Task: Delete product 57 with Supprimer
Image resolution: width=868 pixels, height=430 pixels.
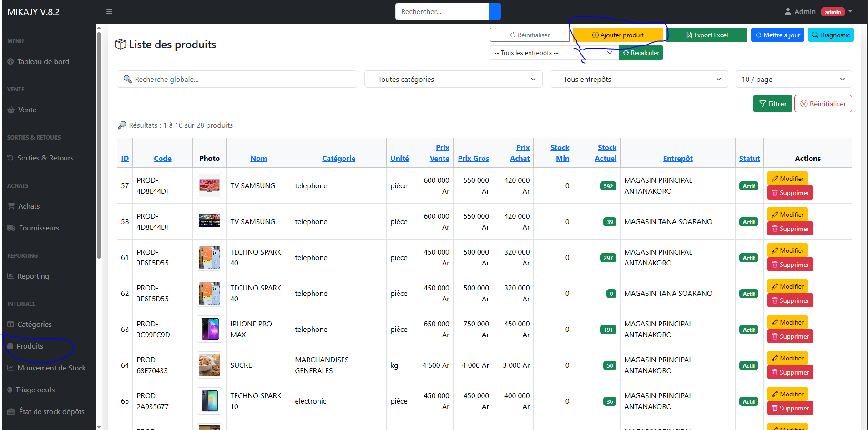Action: (790, 193)
